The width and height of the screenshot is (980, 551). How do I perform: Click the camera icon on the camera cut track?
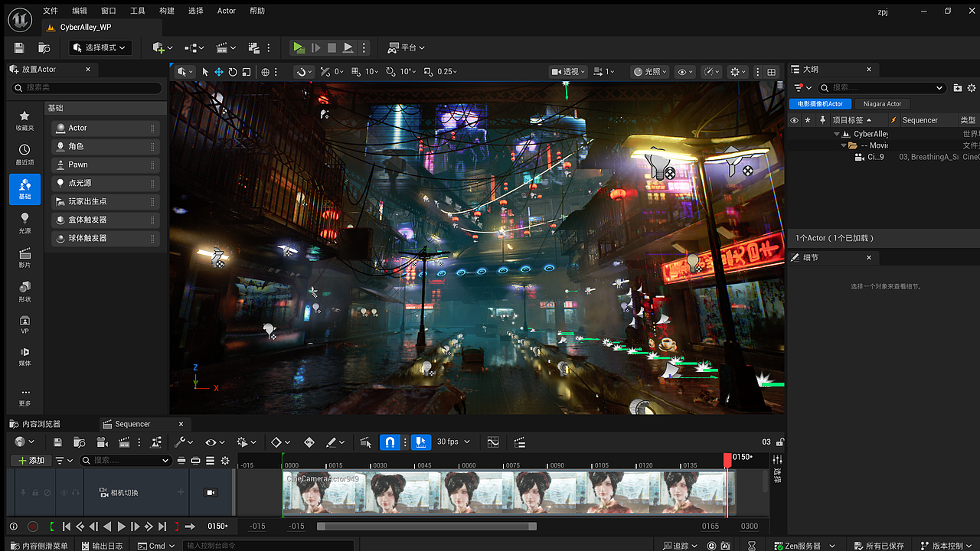coord(211,493)
